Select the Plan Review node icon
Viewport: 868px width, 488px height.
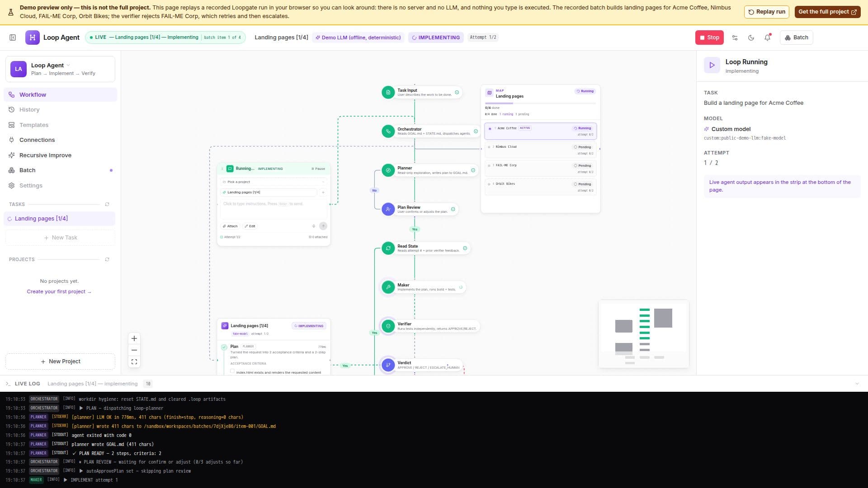[388, 210]
